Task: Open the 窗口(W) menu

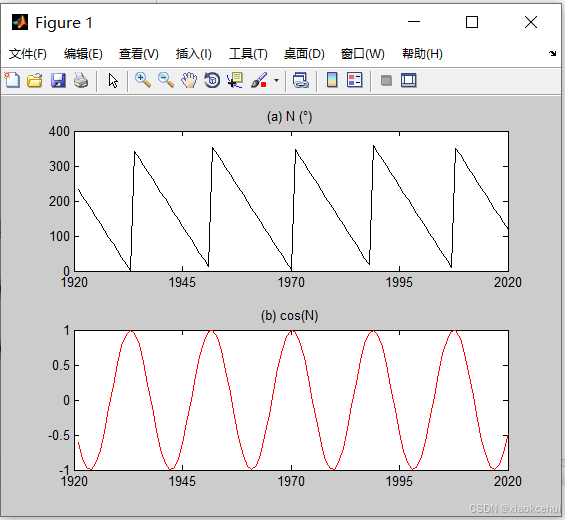Action: [x=362, y=54]
